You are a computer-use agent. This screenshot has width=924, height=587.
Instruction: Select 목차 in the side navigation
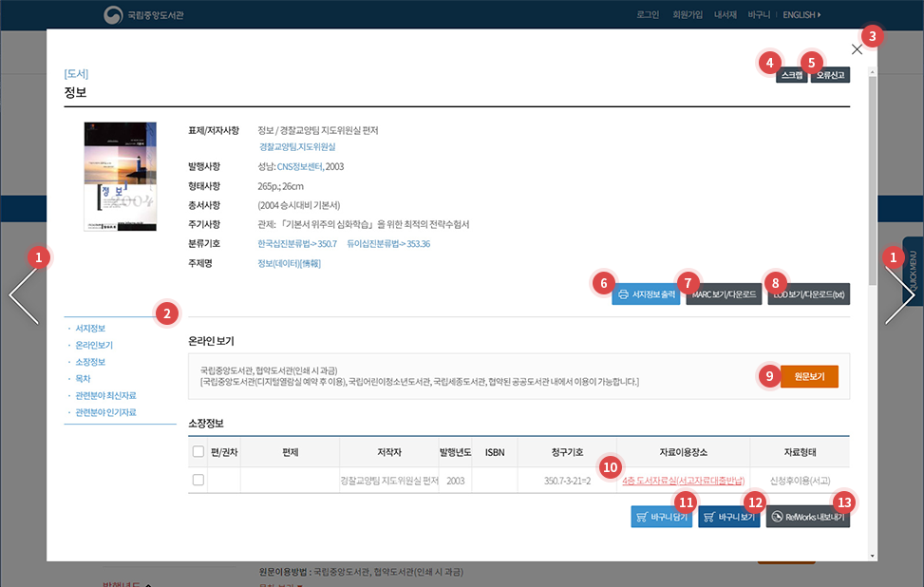[83, 378]
